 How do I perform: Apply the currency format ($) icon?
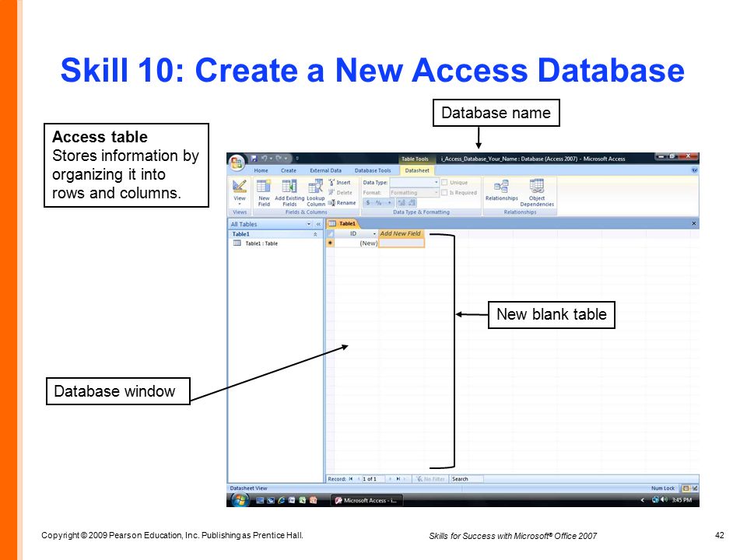point(368,203)
